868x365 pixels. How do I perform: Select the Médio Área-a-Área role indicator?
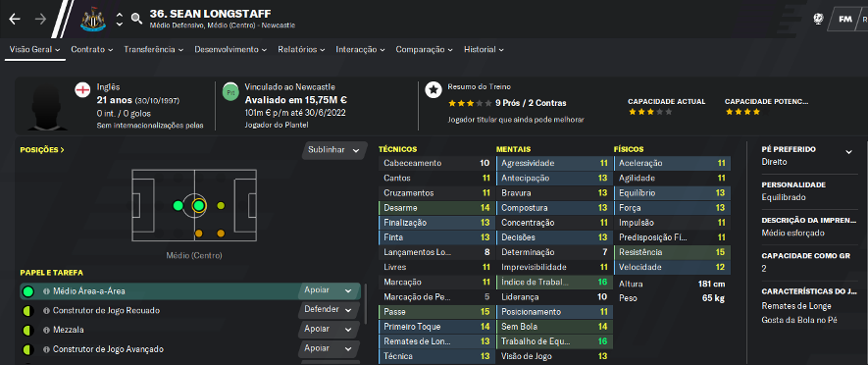(27, 291)
